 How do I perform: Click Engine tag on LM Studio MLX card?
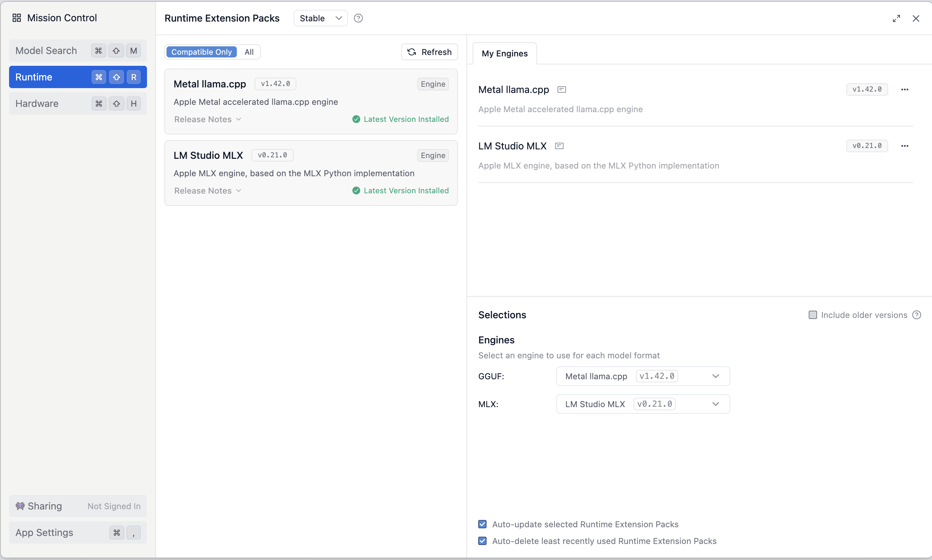pyautogui.click(x=433, y=155)
